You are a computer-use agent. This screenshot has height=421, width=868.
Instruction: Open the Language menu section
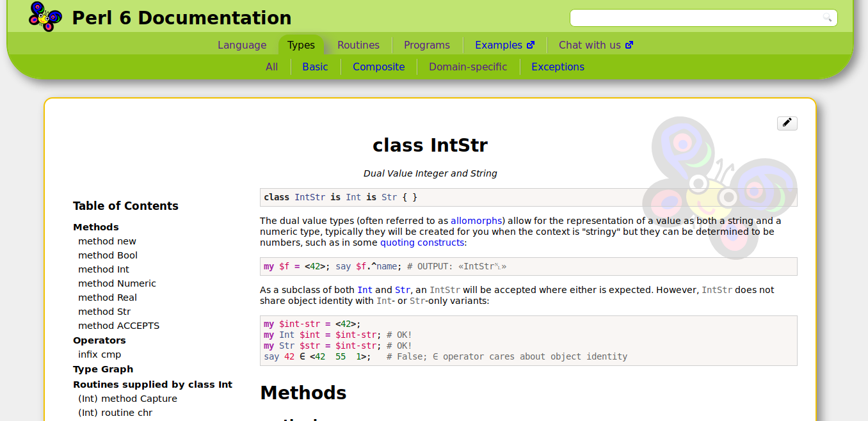pos(242,45)
